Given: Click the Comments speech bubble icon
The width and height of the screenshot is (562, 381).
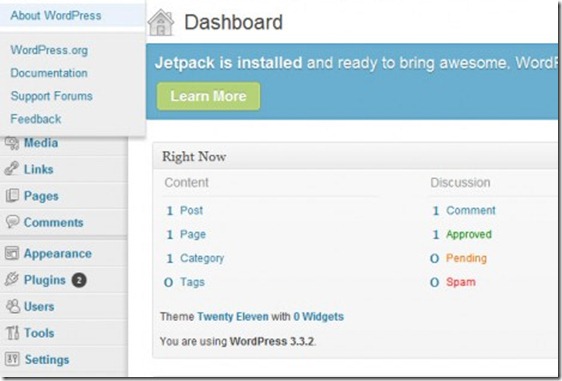Looking at the screenshot, I should pos(12,222).
